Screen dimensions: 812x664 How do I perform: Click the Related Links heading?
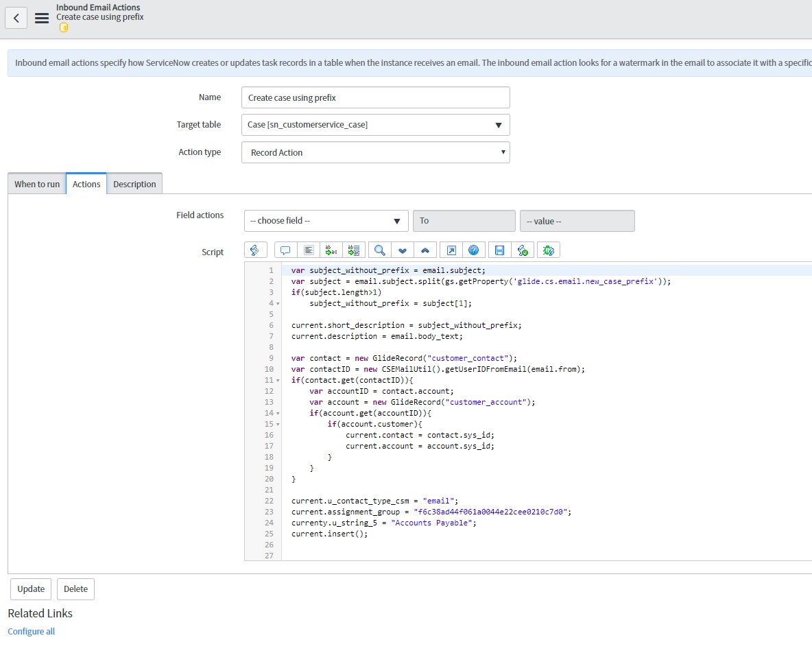[x=40, y=613]
